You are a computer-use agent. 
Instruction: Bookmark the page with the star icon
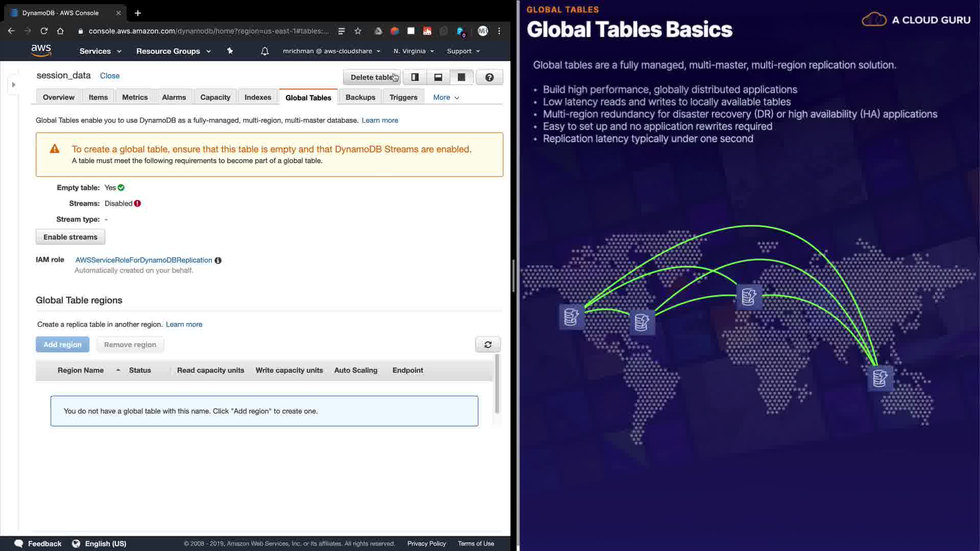pos(358,31)
